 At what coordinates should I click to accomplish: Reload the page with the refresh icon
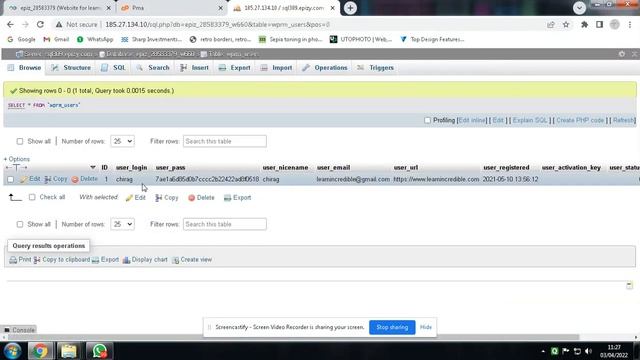40,24
